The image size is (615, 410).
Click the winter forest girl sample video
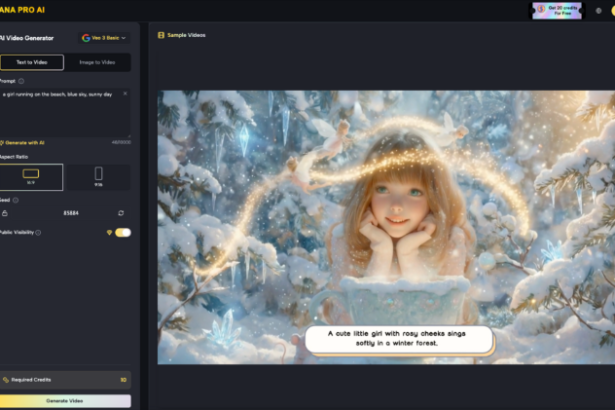[x=386, y=227]
